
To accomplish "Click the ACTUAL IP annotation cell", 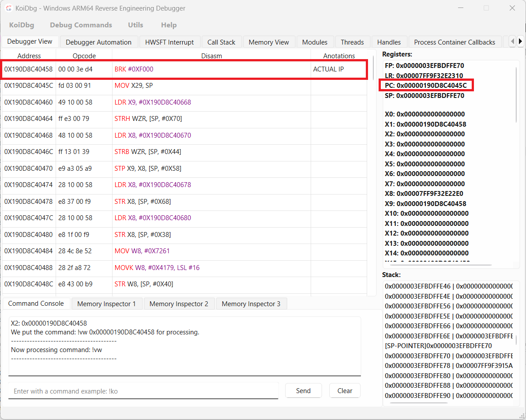I will [x=339, y=69].
